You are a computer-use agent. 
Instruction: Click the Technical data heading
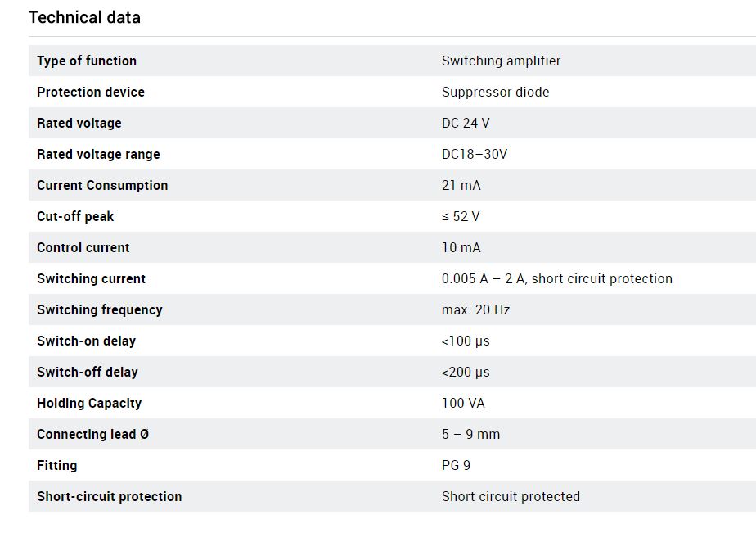(x=84, y=17)
